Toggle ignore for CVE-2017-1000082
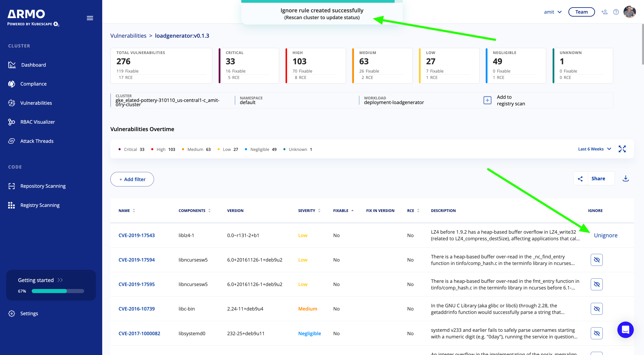This screenshot has width=644, height=355. [597, 333]
